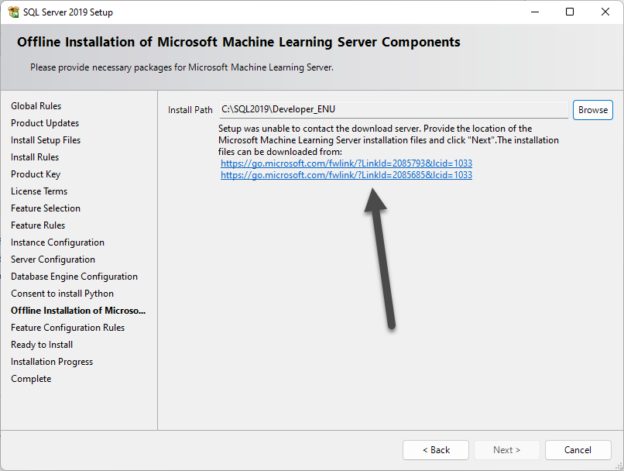Go to Install Setup Files step
624x471 pixels.
45,140
